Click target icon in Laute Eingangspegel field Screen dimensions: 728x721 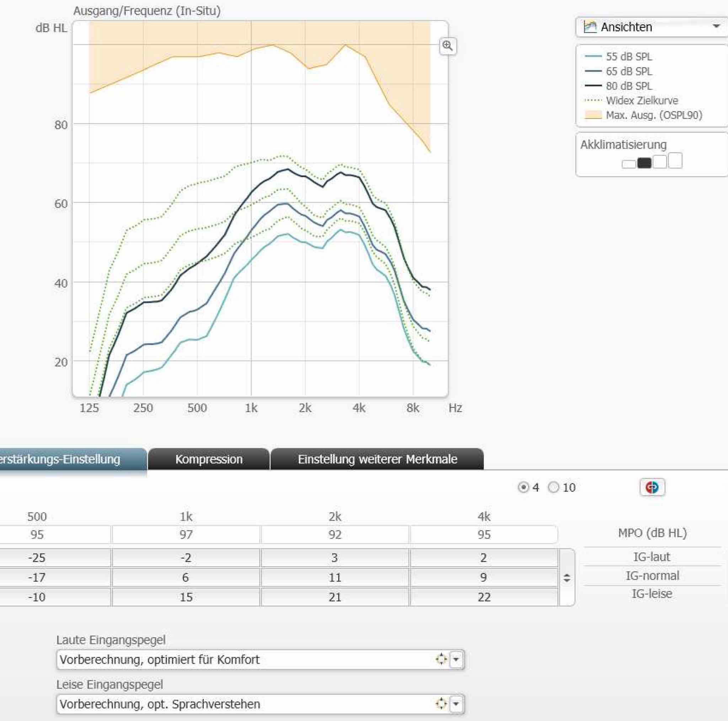tap(441, 659)
